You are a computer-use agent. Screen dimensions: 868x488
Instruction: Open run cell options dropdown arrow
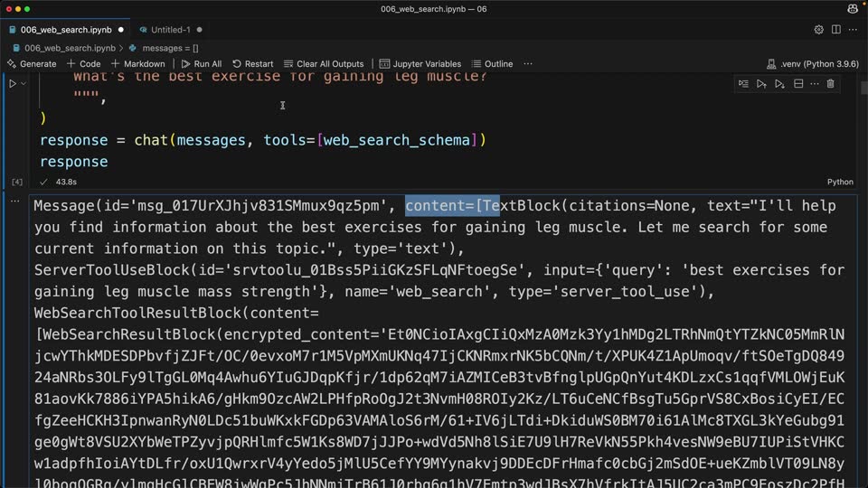(x=24, y=83)
